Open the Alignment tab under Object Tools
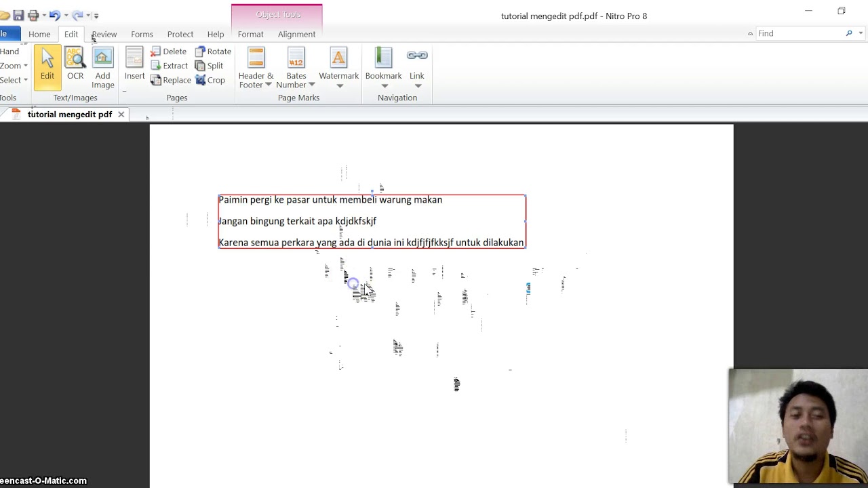This screenshot has height=488, width=868. pyautogui.click(x=296, y=34)
